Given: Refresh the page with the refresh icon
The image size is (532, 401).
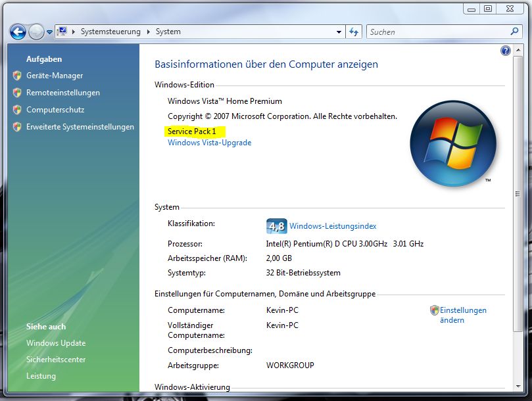Looking at the screenshot, I should pos(354,32).
